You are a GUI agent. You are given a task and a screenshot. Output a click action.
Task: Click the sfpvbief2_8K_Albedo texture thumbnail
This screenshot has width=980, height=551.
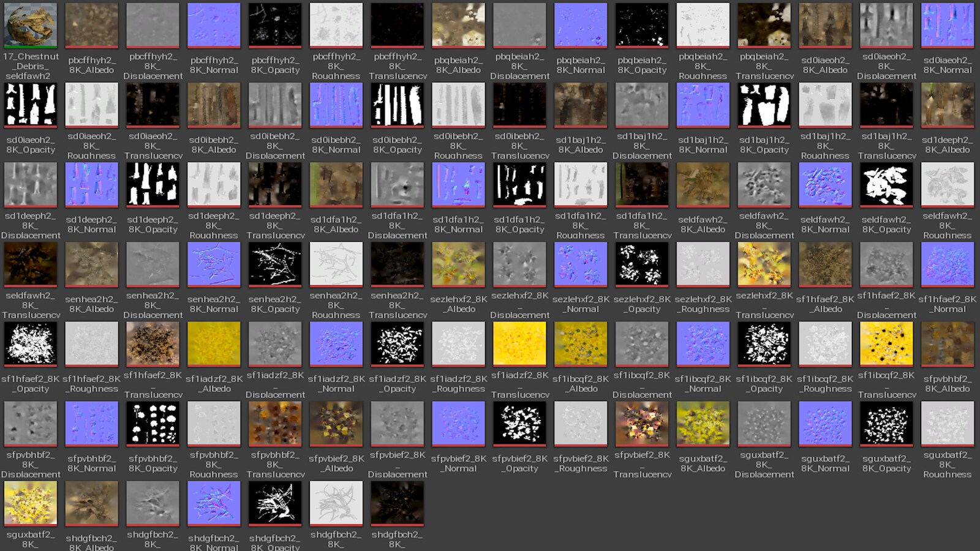[336, 423]
